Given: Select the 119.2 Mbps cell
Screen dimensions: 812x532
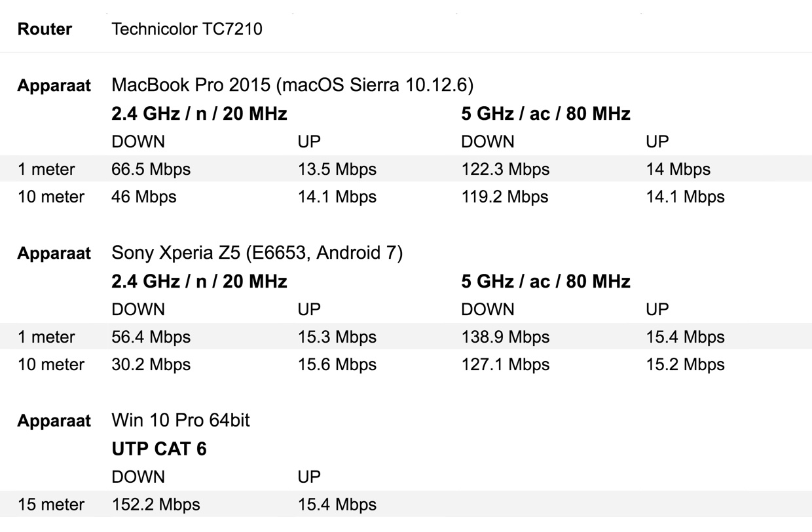Looking at the screenshot, I should [506, 197].
